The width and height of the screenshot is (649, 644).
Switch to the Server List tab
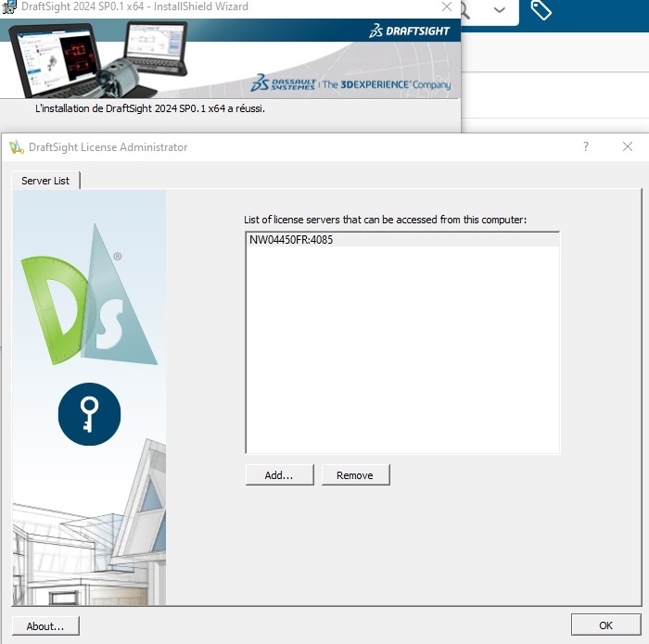tap(45, 181)
